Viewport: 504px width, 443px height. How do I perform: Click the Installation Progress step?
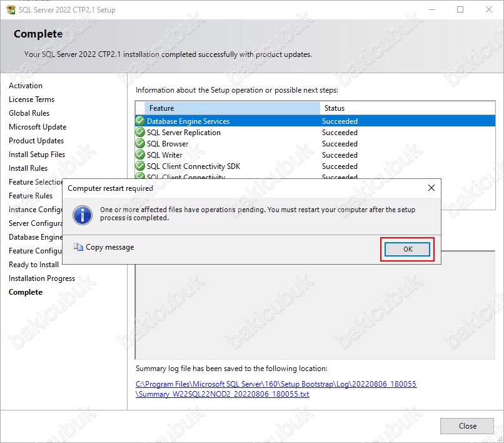click(42, 278)
